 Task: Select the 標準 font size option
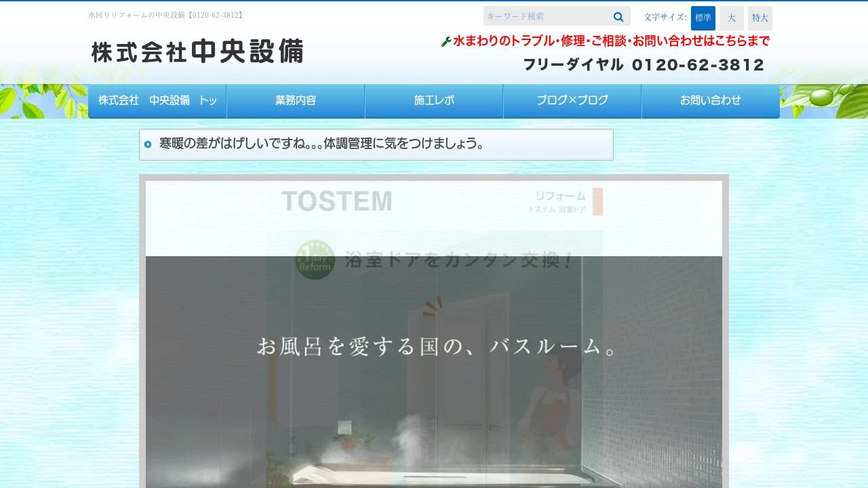[703, 18]
